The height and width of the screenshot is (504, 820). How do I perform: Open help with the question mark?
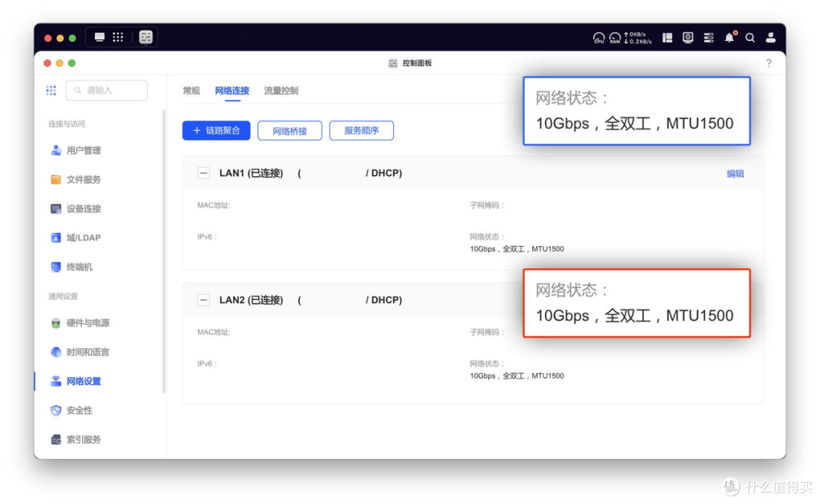coord(768,63)
